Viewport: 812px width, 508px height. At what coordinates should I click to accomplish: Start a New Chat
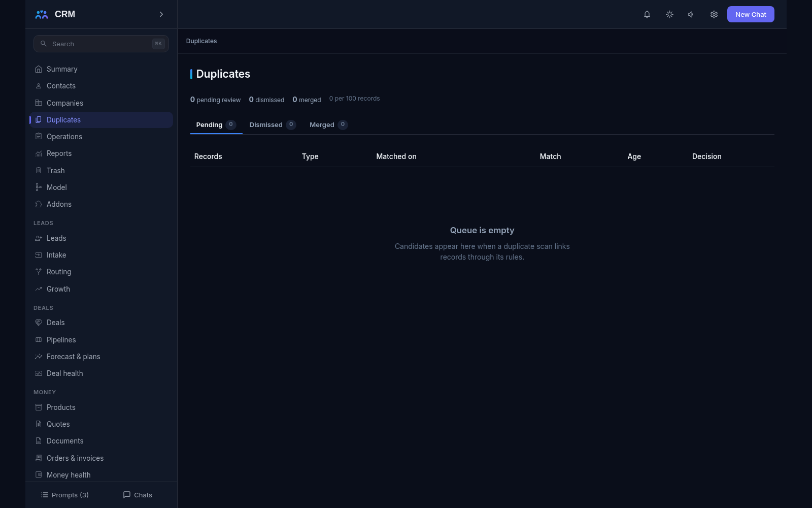[751, 14]
